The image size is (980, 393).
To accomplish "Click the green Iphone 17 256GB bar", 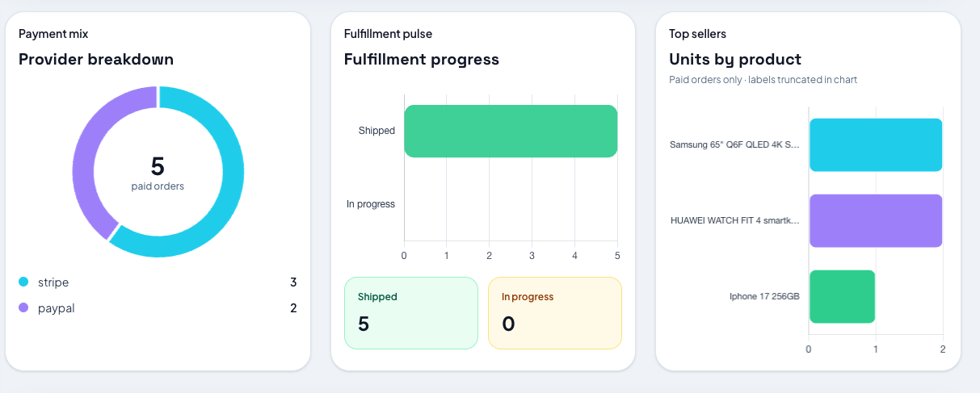I will (842, 296).
